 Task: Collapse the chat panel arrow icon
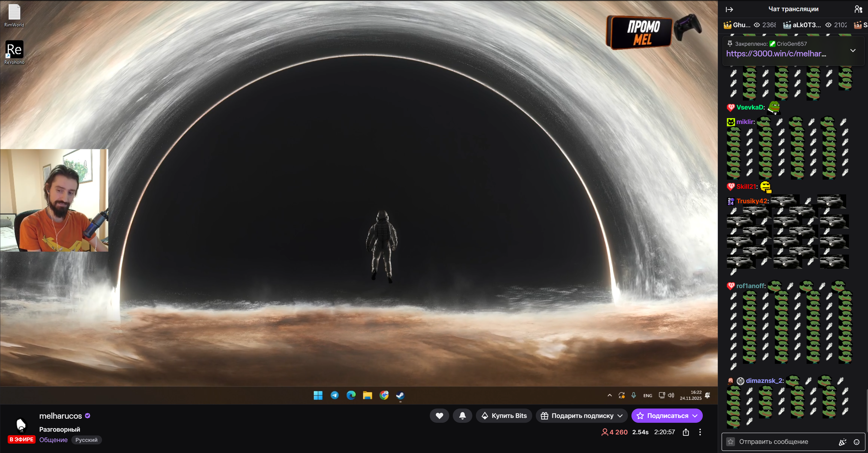[x=729, y=9]
